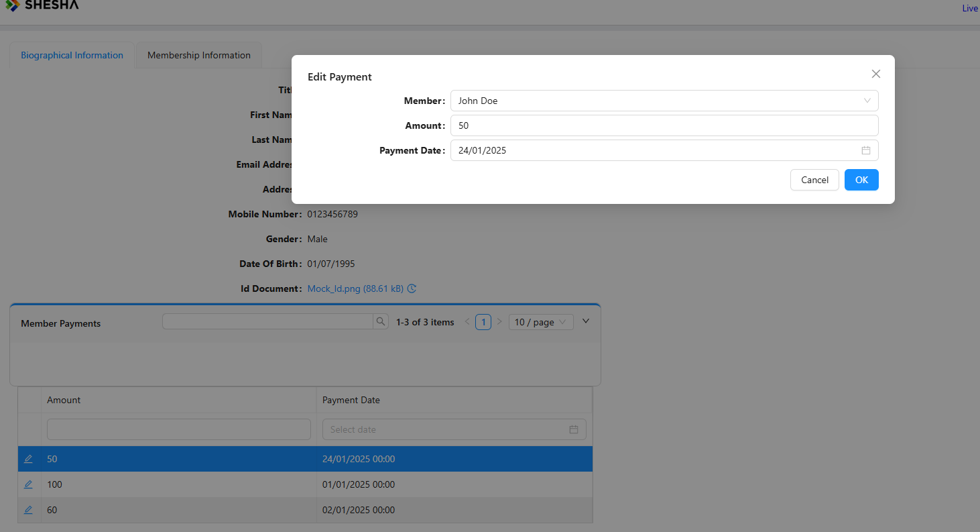Select page 1 in the pager
This screenshot has height=532, width=980.
pos(483,322)
